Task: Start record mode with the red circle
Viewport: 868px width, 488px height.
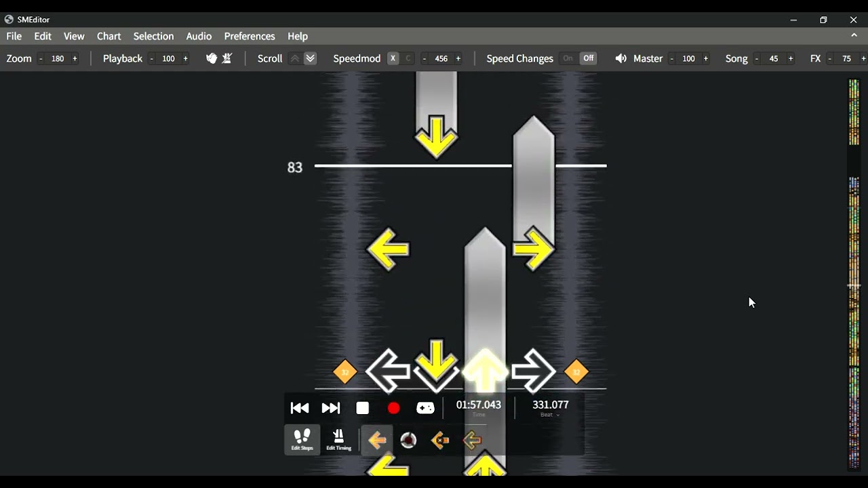Action: coord(393,408)
